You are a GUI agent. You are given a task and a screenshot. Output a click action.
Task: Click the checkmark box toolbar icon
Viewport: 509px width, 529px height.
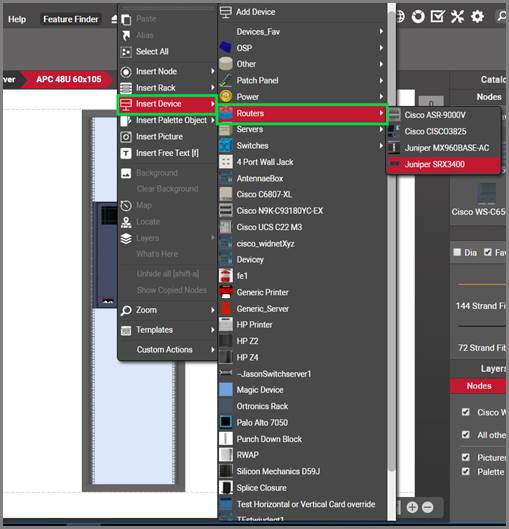coord(437,16)
